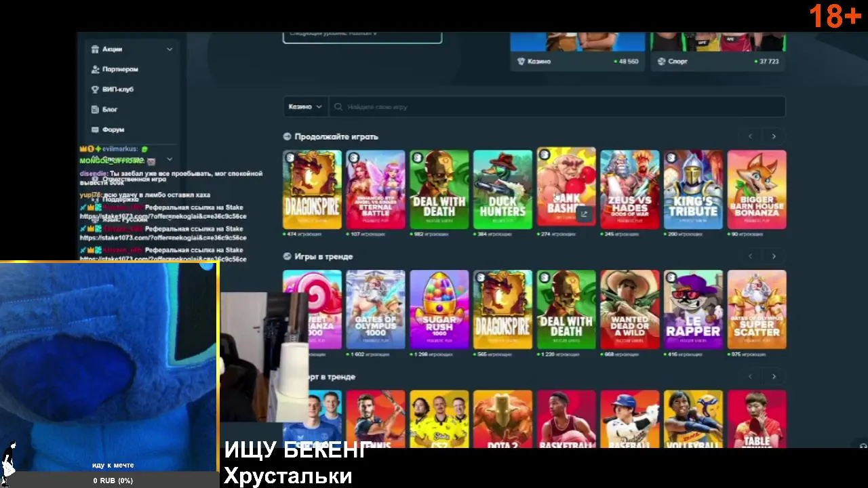Open the CS2 sport tile

tap(439, 419)
